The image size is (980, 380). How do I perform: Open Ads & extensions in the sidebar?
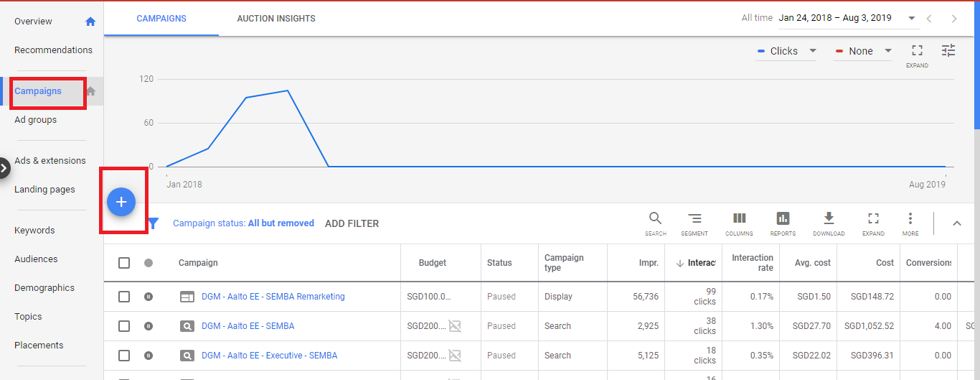(x=50, y=161)
